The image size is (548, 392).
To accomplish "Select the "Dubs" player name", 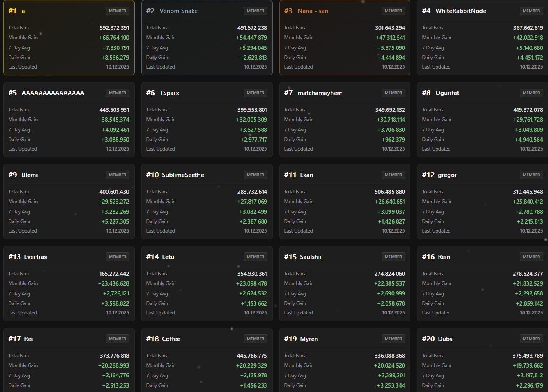I will pyautogui.click(x=445, y=339).
